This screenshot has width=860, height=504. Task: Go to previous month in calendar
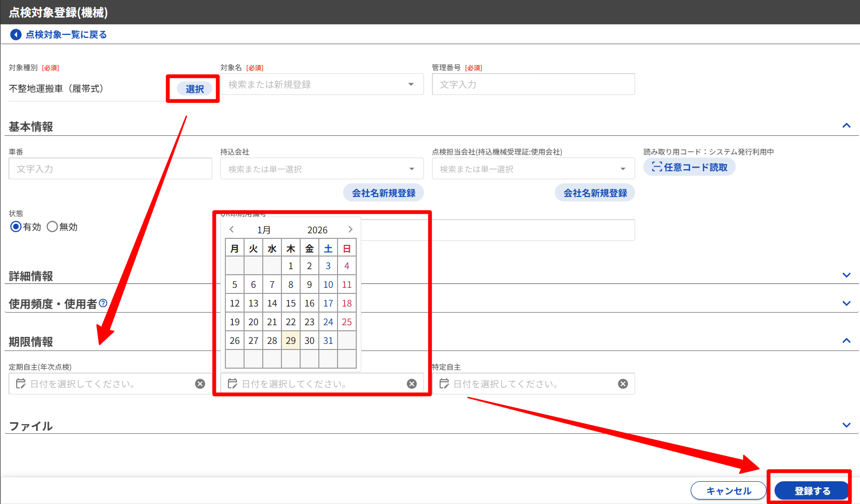click(x=232, y=229)
